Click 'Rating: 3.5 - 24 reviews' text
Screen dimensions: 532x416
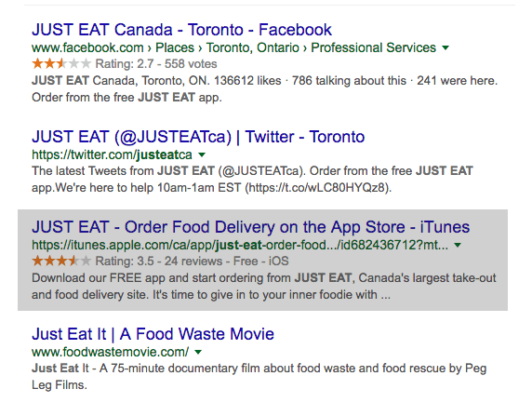tap(159, 262)
